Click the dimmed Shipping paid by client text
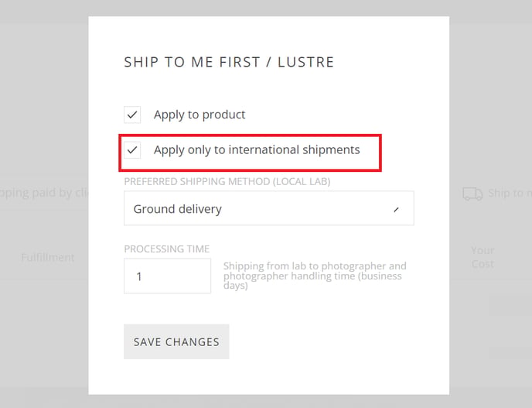The width and height of the screenshot is (532, 408). [44, 193]
